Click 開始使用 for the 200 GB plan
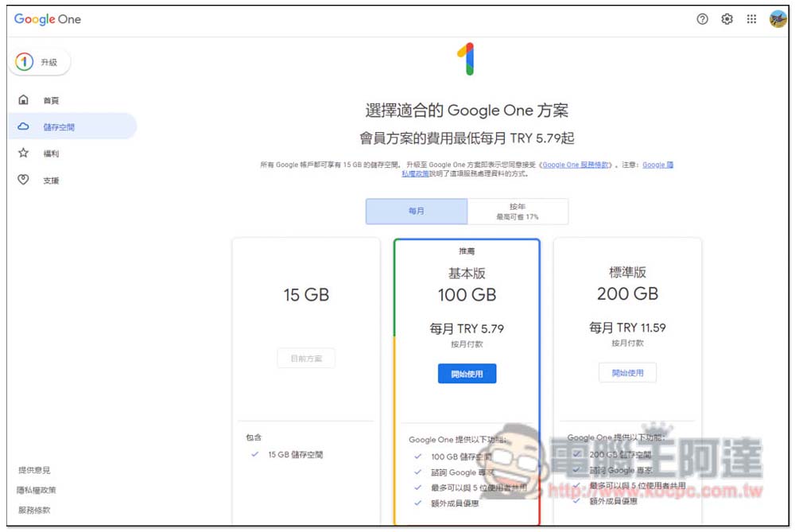795x532 pixels. tap(628, 373)
